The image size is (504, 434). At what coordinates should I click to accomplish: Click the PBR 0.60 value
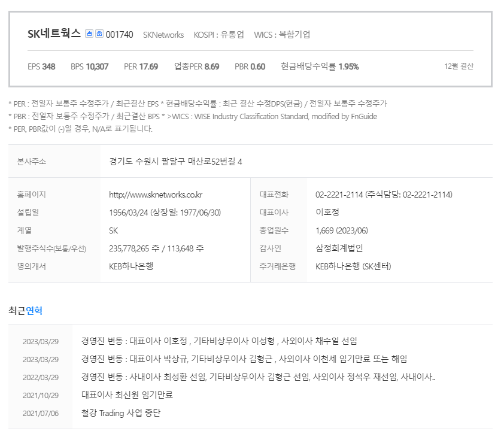coord(250,66)
